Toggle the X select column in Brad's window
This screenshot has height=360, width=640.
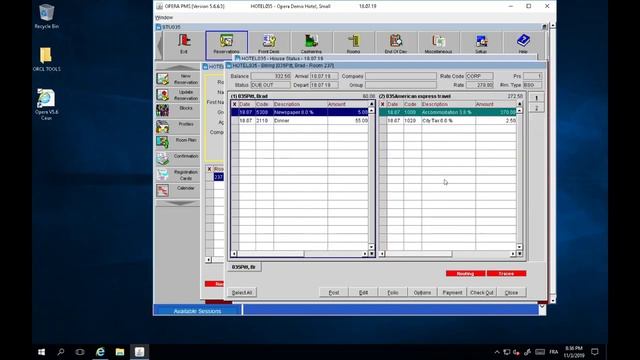click(234, 104)
